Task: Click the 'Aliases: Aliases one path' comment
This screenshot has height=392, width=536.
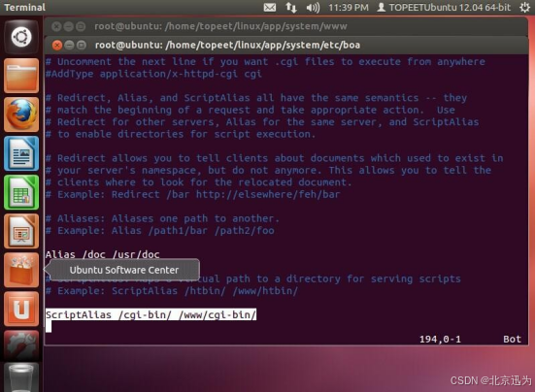Action: pos(163,218)
